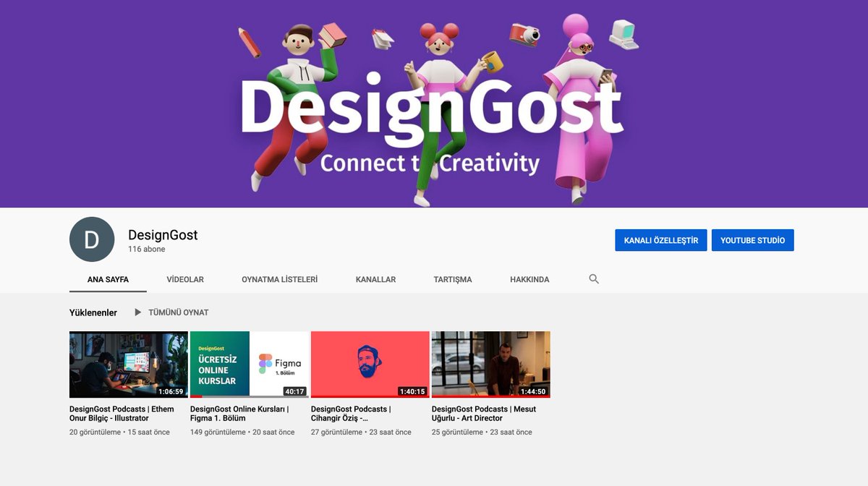The image size is (868, 486).
Task: Click the play icon beside TÜMÜNÜ OYNAT
Action: pyautogui.click(x=137, y=312)
